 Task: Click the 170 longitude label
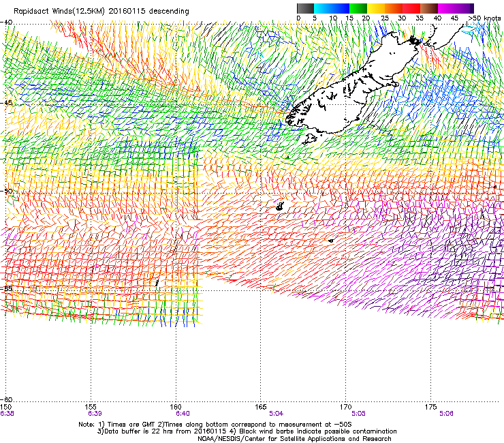tap(346, 407)
